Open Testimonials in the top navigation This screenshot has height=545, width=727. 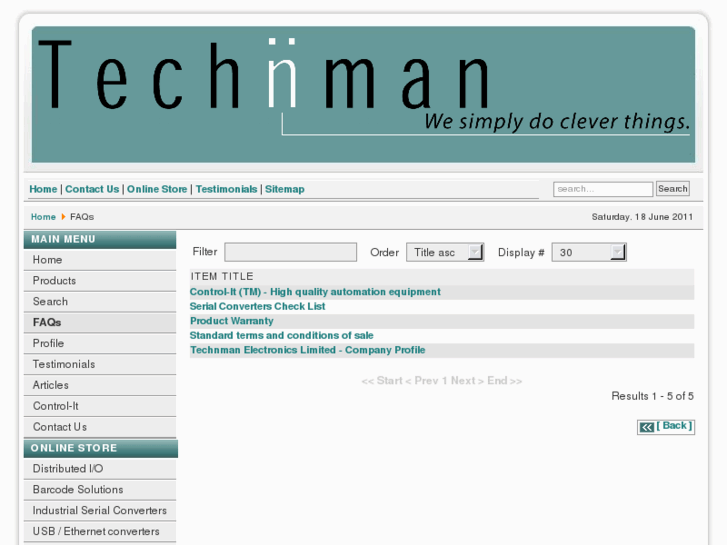(226, 189)
